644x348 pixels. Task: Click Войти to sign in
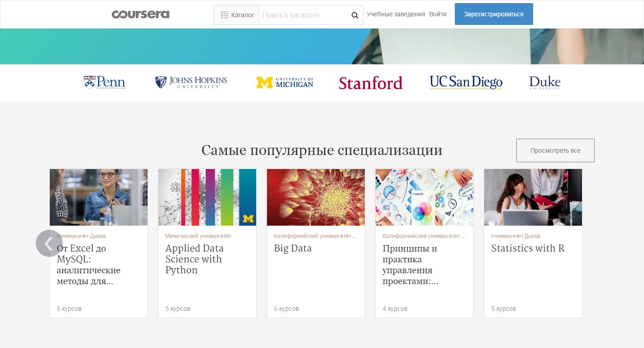(437, 14)
